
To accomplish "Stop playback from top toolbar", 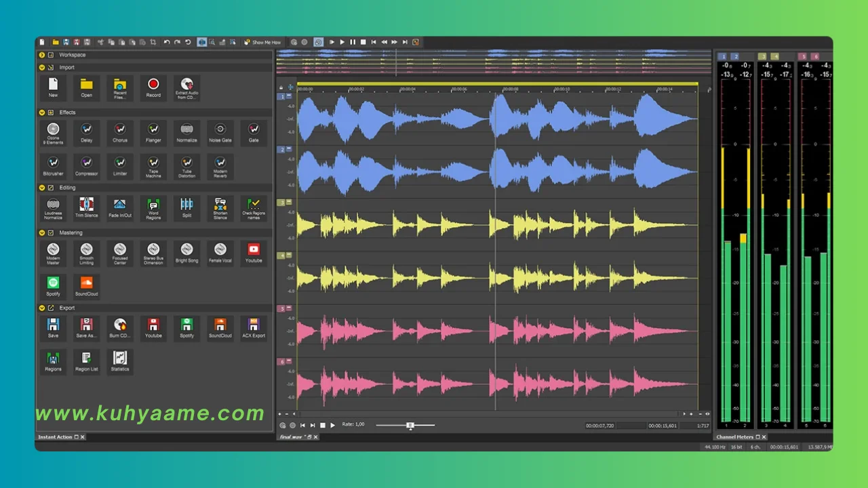I will pos(363,42).
